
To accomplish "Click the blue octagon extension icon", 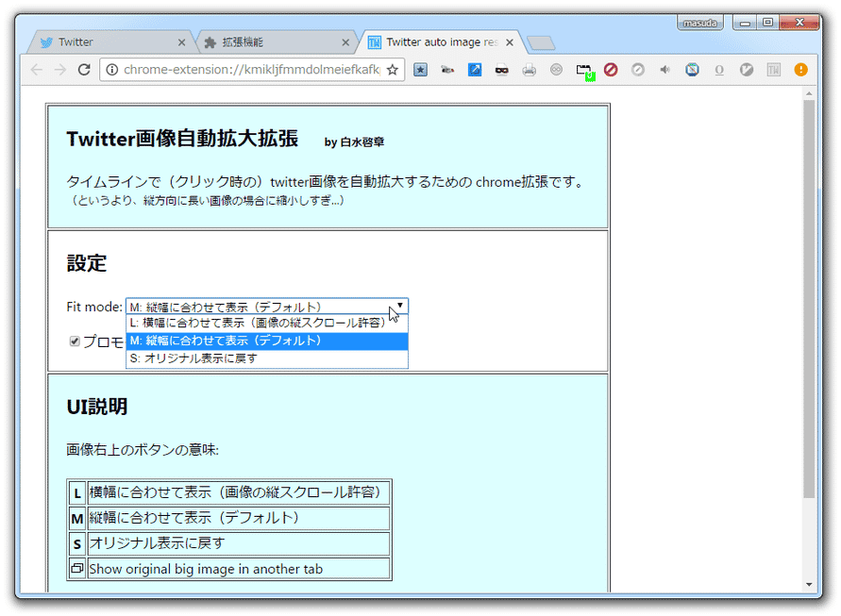I will pos(693,70).
